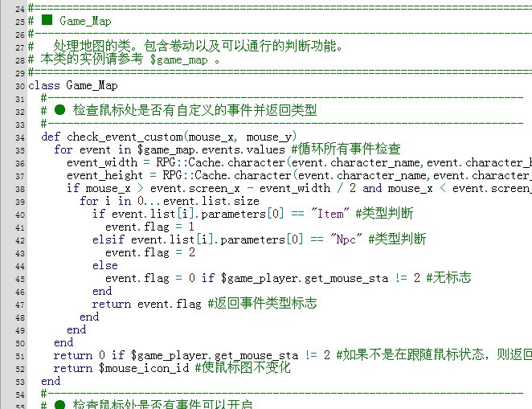Click 'return $mouse_icon_id' on line 52
This screenshot has height=409, width=532.
[121, 368]
